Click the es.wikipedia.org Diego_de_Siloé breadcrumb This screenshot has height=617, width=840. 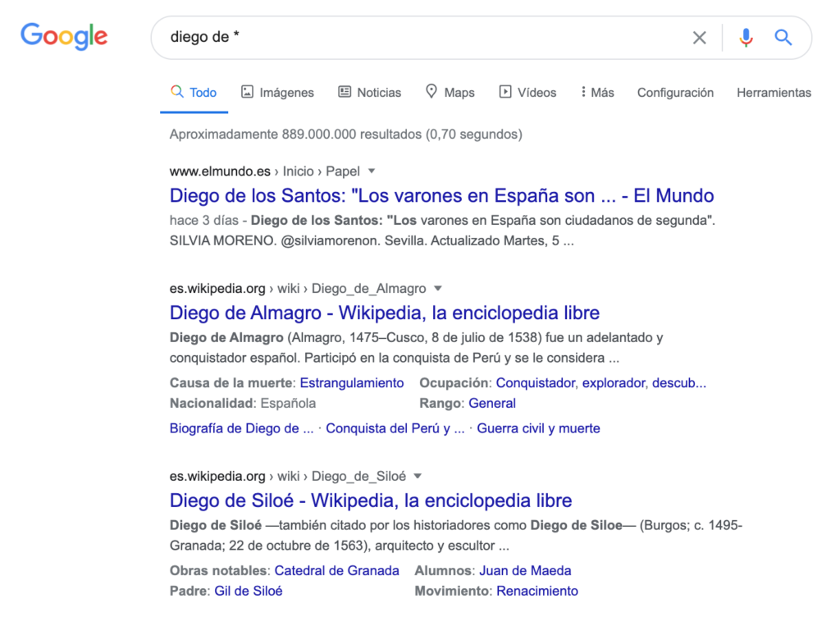288,476
